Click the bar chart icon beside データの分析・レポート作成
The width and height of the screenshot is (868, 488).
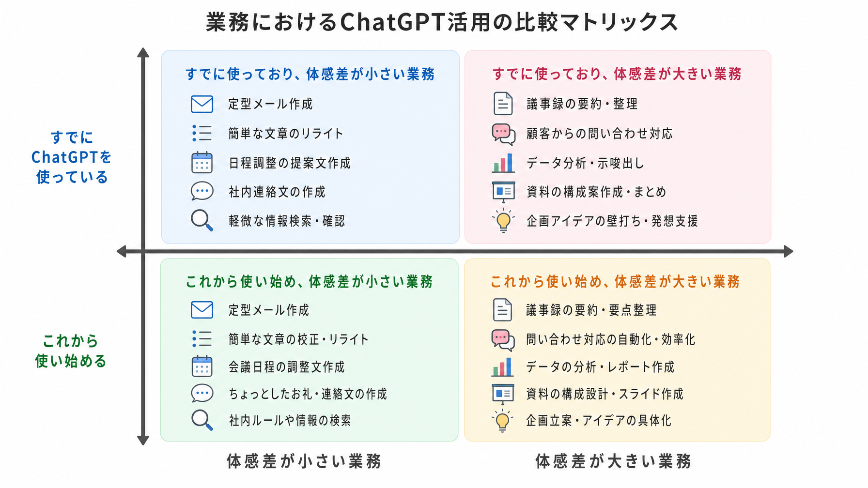pyautogui.click(x=503, y=367)
